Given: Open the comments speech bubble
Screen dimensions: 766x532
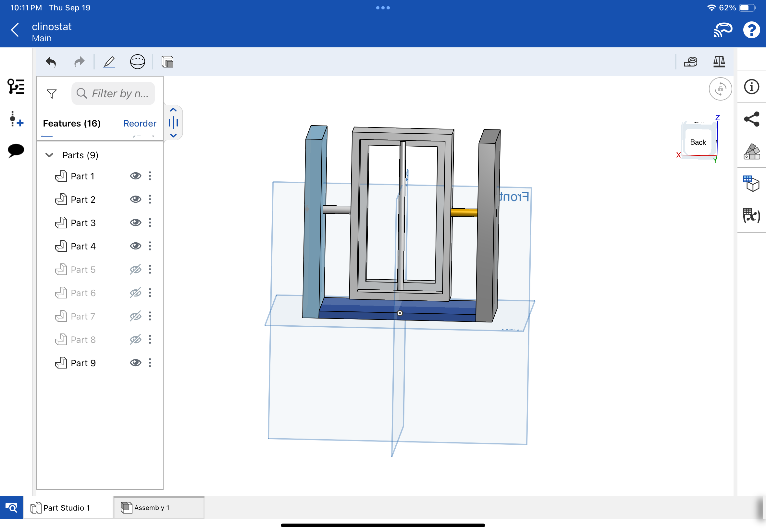Looking at the screenshot, I should tap(16, 151).
